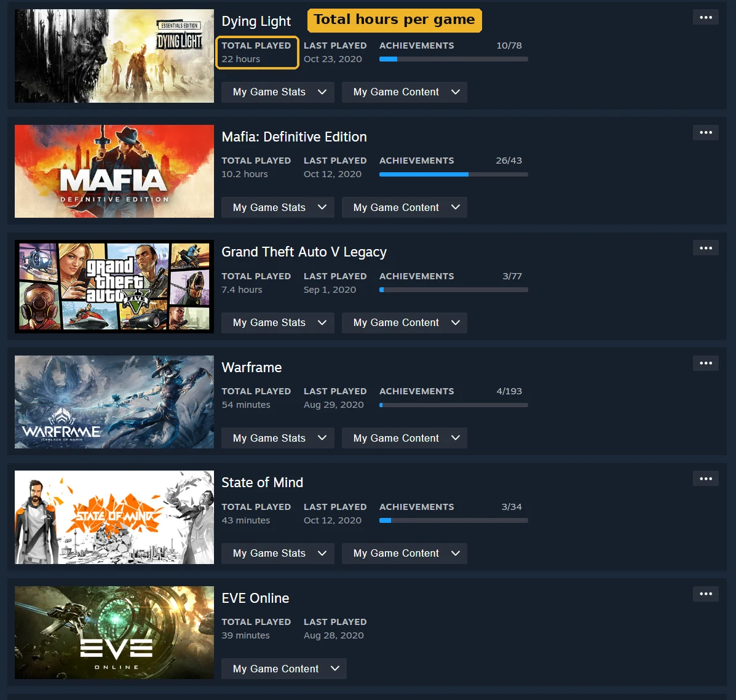Click the 10/78 achievements count
Screen dimensions: 736x700
pyautogui.click(x=509, y=46)
